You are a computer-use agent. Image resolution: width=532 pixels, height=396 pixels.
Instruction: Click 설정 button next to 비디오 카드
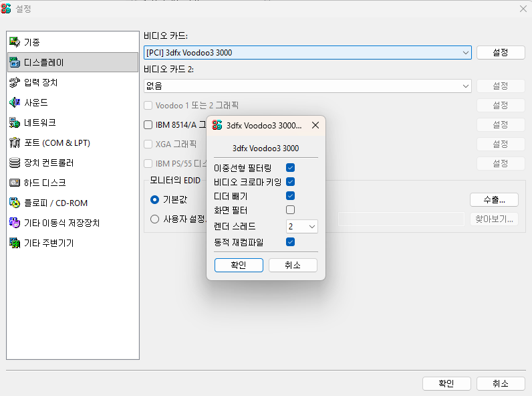pyautogui.click(x=501, y=53)
